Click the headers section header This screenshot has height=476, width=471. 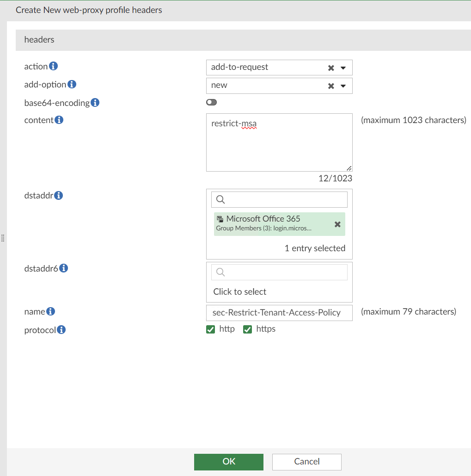39,40
